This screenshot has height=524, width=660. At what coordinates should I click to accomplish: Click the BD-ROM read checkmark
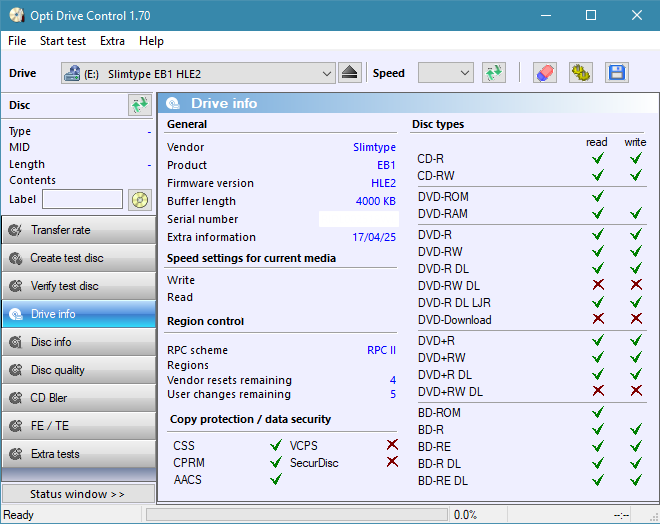[598, 412]
